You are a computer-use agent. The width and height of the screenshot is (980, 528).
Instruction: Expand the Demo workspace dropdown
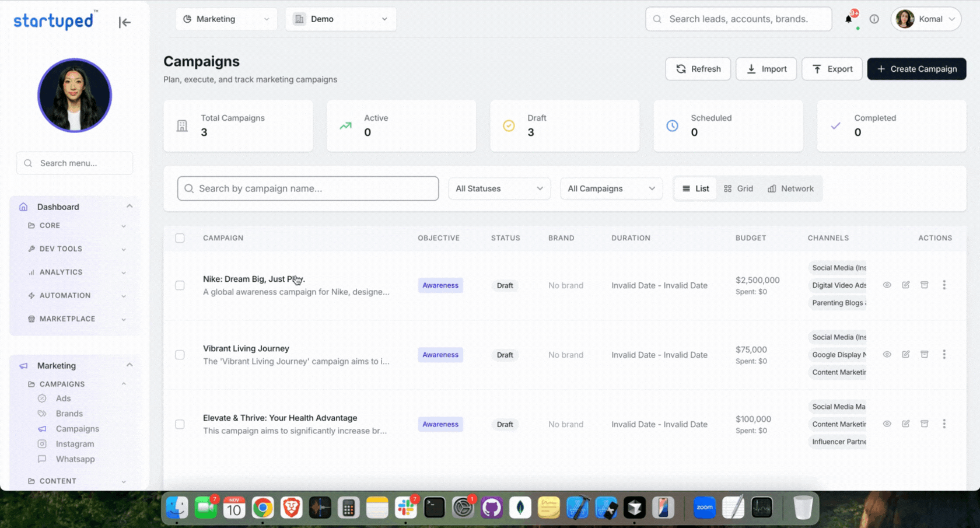341,19
